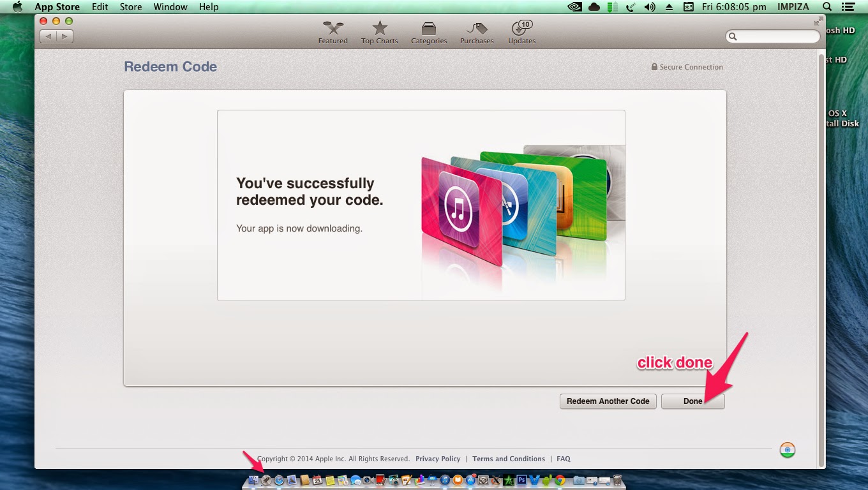Open the NVIDIA menu bar icon
The width and height of the screenshot is (868, 490).
574,7
